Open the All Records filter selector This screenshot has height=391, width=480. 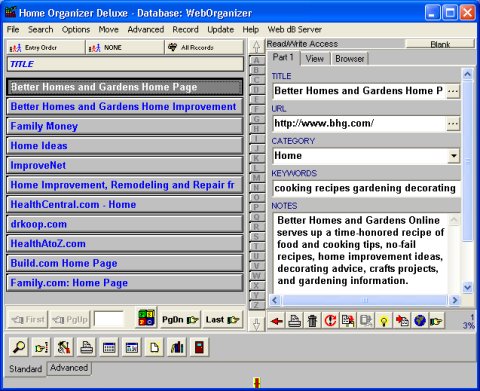204,47
